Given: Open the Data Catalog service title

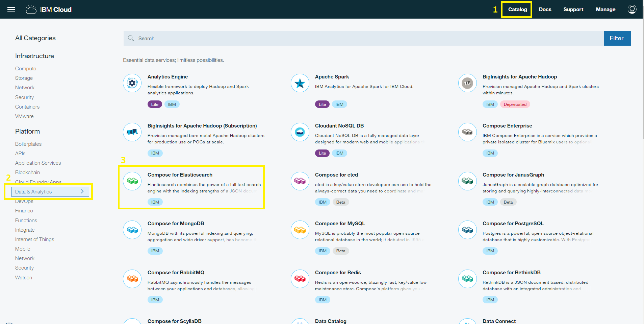Looking at the screenshot, I should [x=331, y=321].
